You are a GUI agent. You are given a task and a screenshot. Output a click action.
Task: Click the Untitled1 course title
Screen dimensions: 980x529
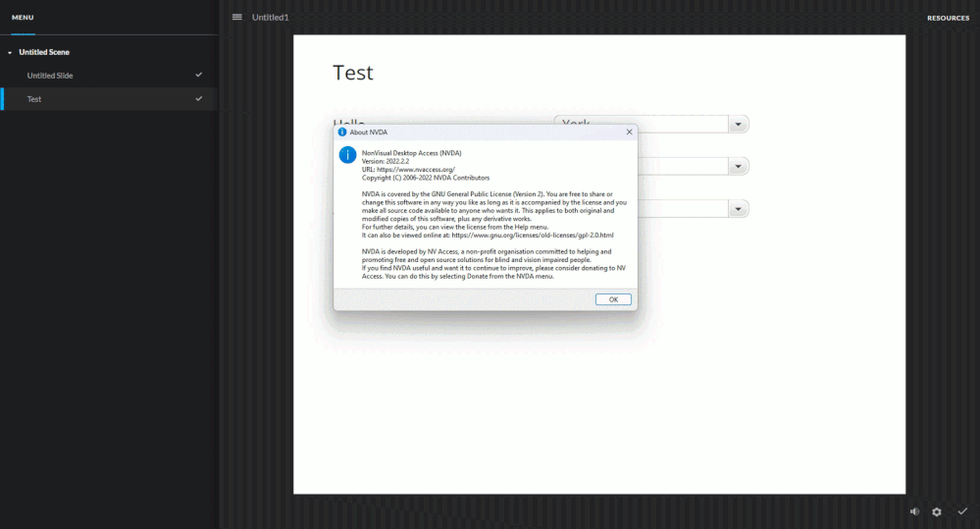tap(270, 18)
